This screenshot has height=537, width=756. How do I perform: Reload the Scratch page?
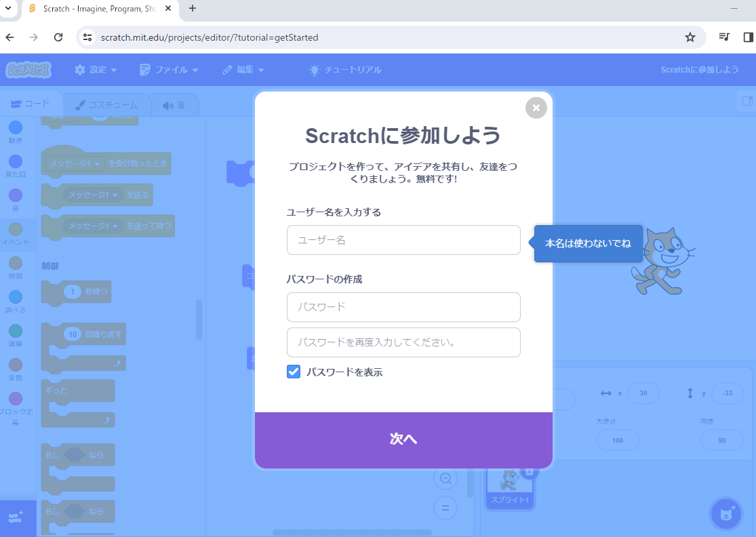tap(58, 37)
